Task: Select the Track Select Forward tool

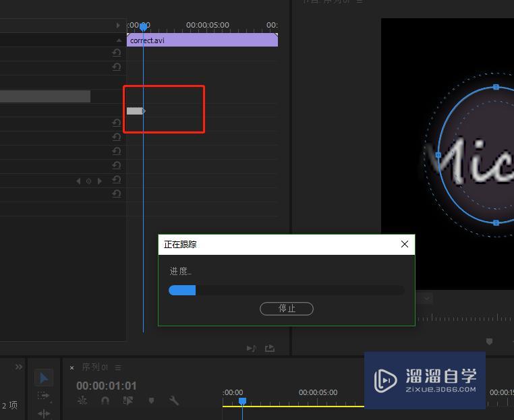Action: point(44,396)
